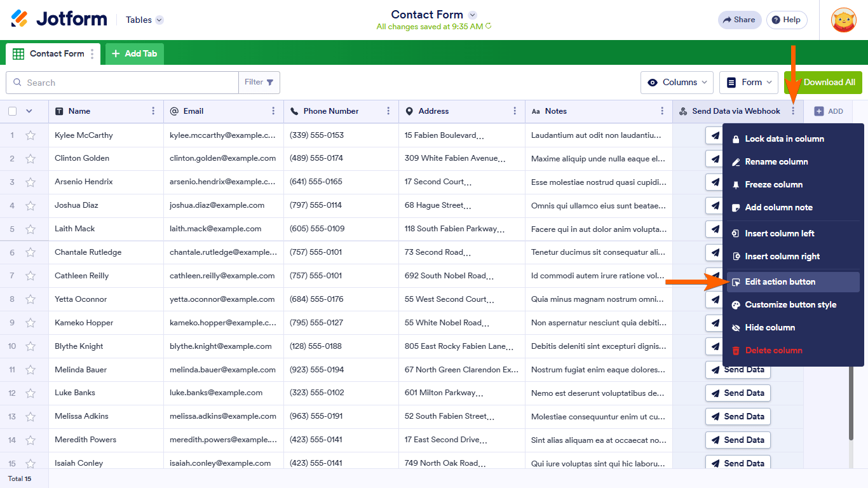Click the Contact Form tab's options dots
Viewport: 868px width, 488px height.
click(92, 54)
